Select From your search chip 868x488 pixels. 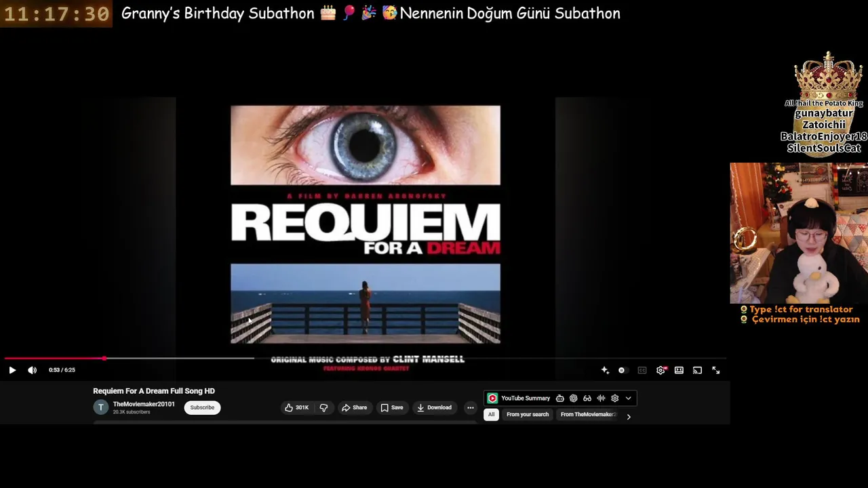528,414
